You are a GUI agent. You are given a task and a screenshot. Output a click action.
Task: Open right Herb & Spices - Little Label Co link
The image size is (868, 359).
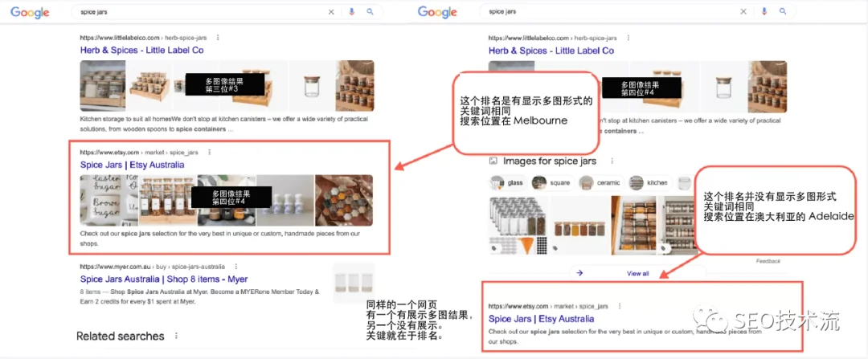551,51
